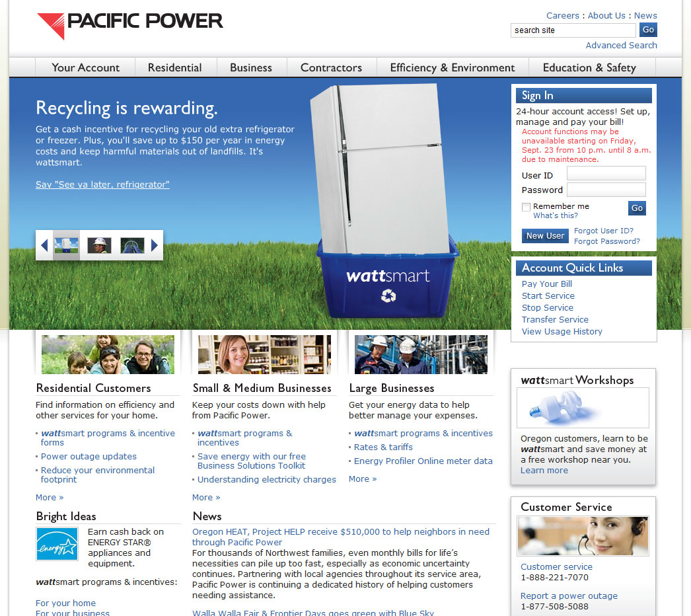Click the Password field
691x616 pixels.
(x=606, y=190)
